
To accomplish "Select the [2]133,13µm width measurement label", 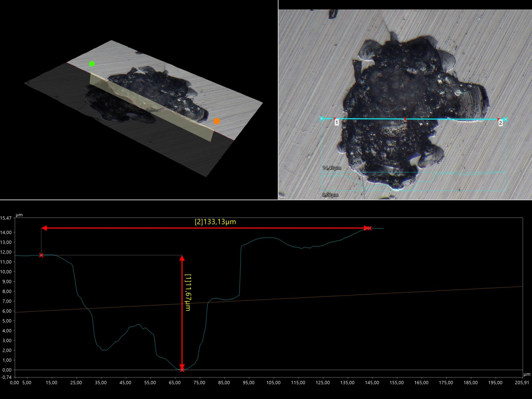I will (x=215, y=222).
